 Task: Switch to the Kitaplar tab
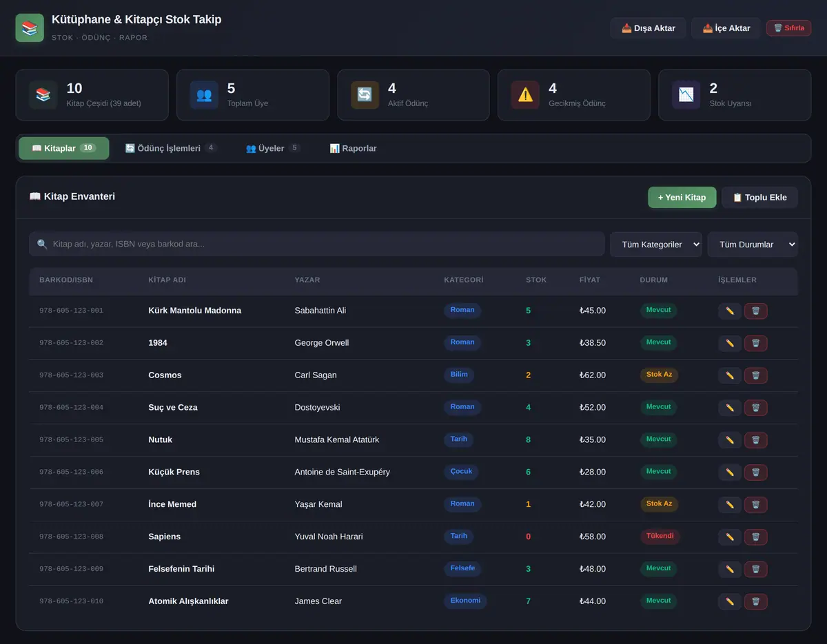[x=64, y=148]
